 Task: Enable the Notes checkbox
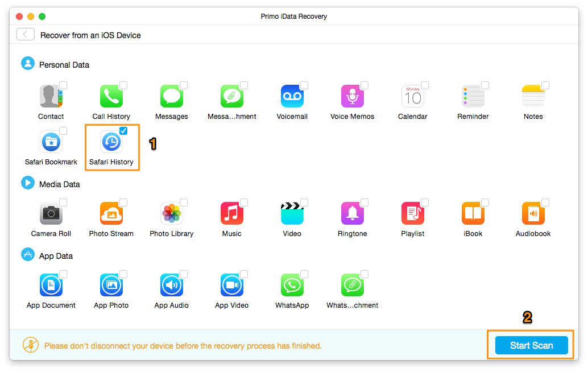pyautogui.click(x=545, y=85)
